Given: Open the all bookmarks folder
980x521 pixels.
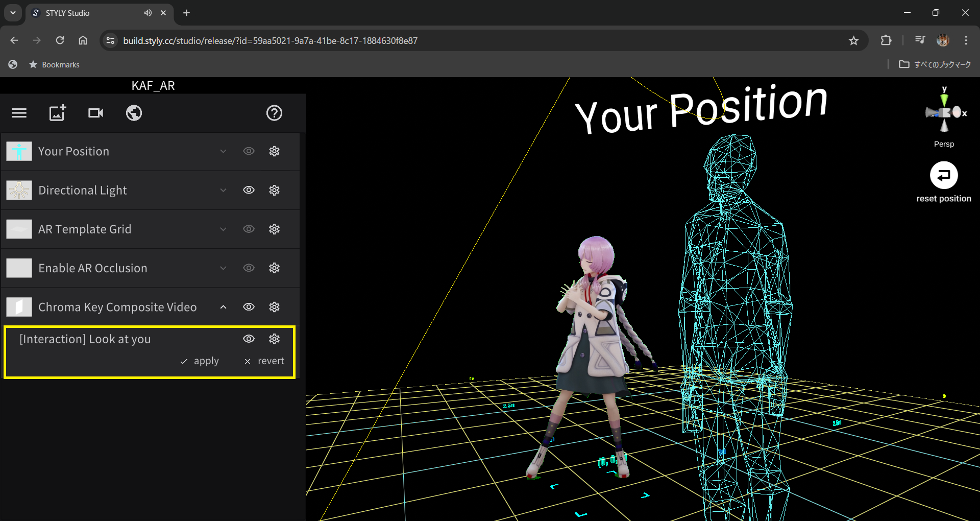Looking at the screenshot, I should (x=935, y=64).
